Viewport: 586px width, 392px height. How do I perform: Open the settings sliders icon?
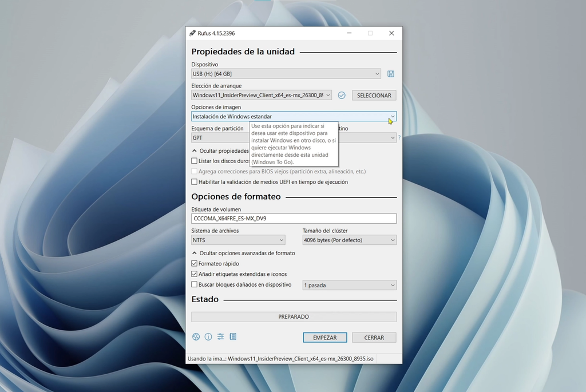point(220,336)
